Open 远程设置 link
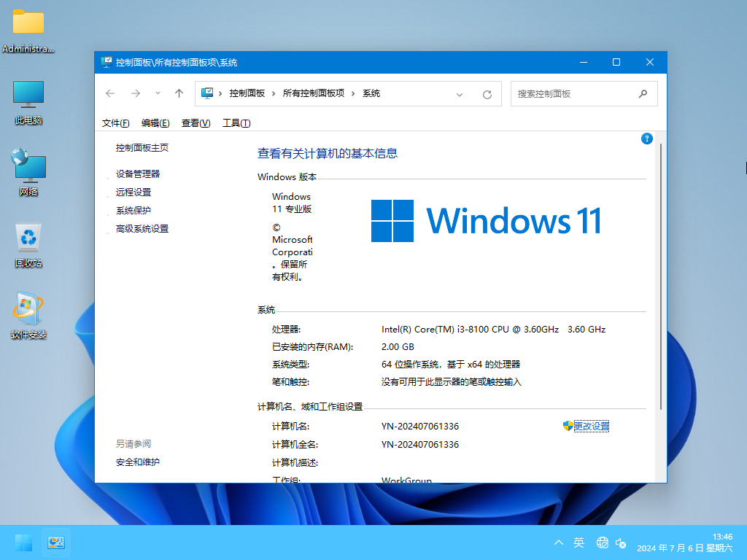The image size is (747, 560). click(x=133, y=192)
